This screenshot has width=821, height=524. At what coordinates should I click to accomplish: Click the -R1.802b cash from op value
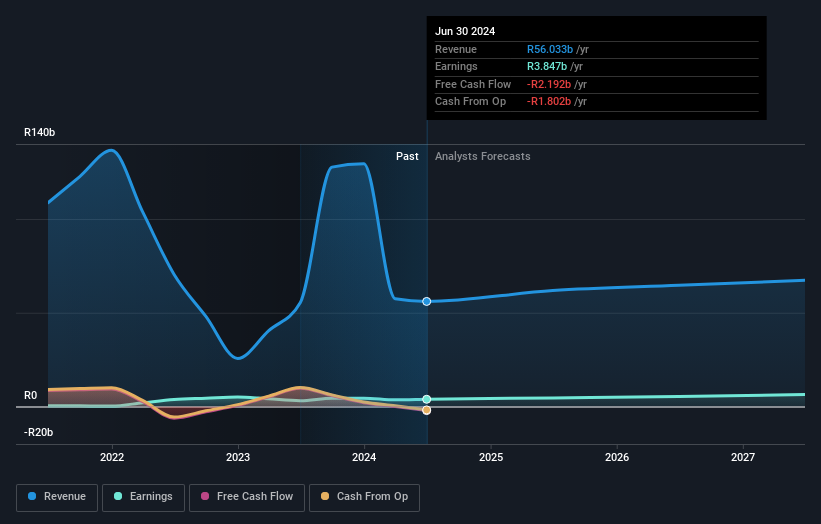pyautogui.click(x=549, y=102)
